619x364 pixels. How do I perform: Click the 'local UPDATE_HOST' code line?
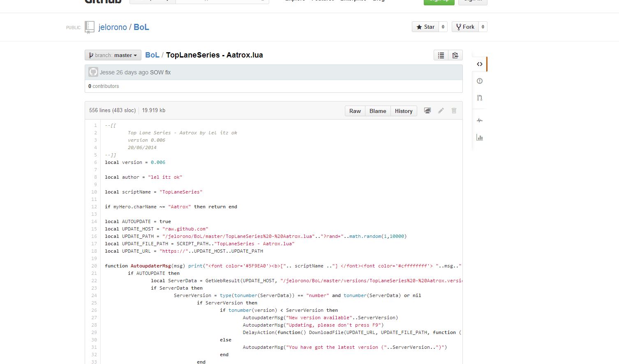pos(157,229)
